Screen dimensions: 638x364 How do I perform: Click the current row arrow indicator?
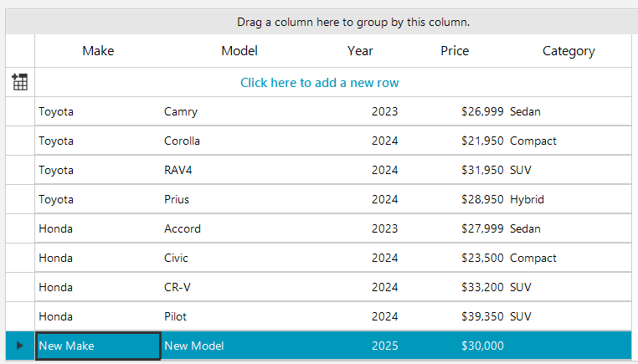(x=20, y=346)
